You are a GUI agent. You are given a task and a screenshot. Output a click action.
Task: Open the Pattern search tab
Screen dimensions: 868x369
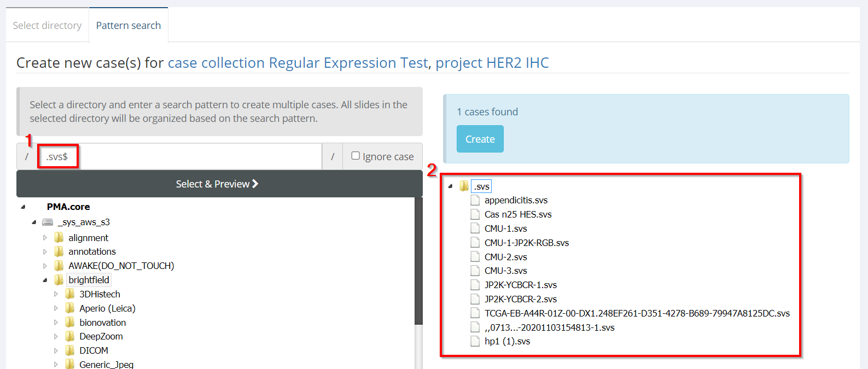(x=129, y=26)
